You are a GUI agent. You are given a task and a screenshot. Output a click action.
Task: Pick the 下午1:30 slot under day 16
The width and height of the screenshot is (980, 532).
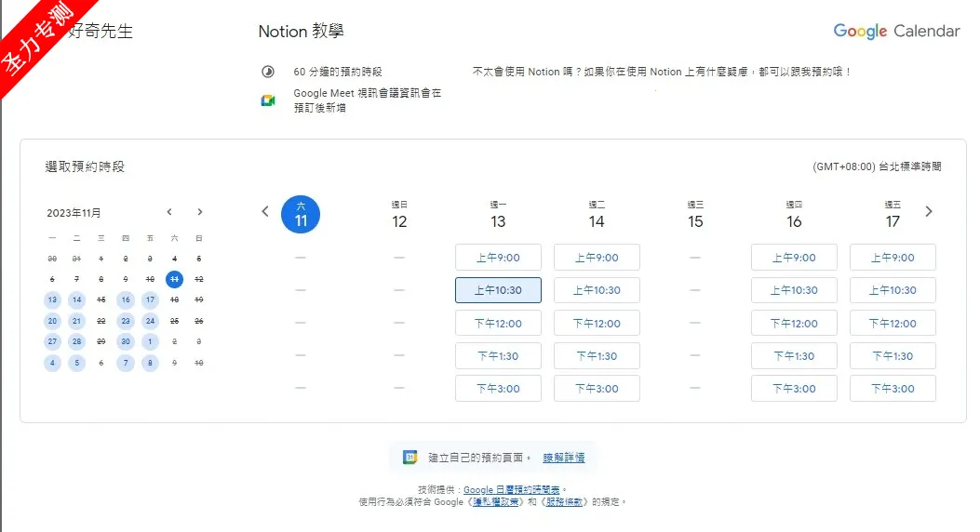click(x=795, y=356)
